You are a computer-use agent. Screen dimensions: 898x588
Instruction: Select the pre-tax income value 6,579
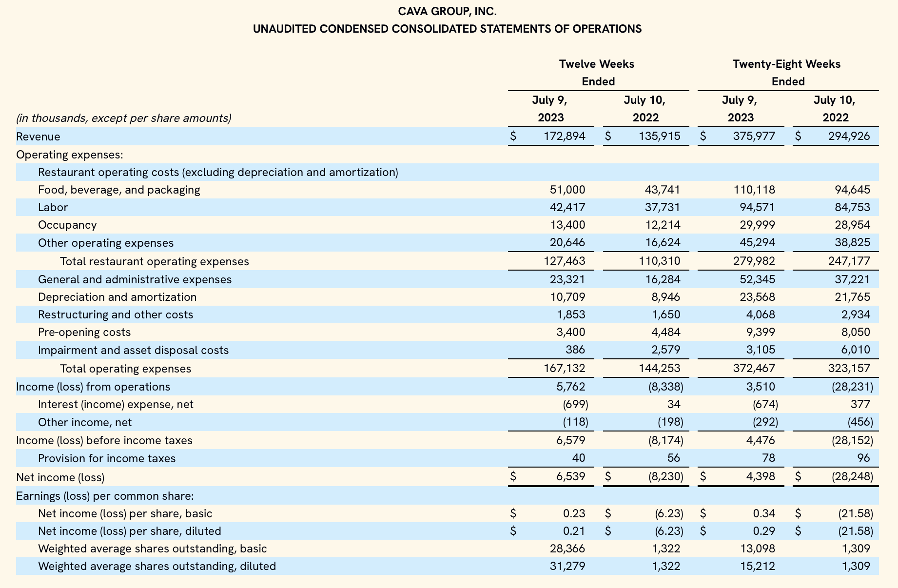coord(570,440)
